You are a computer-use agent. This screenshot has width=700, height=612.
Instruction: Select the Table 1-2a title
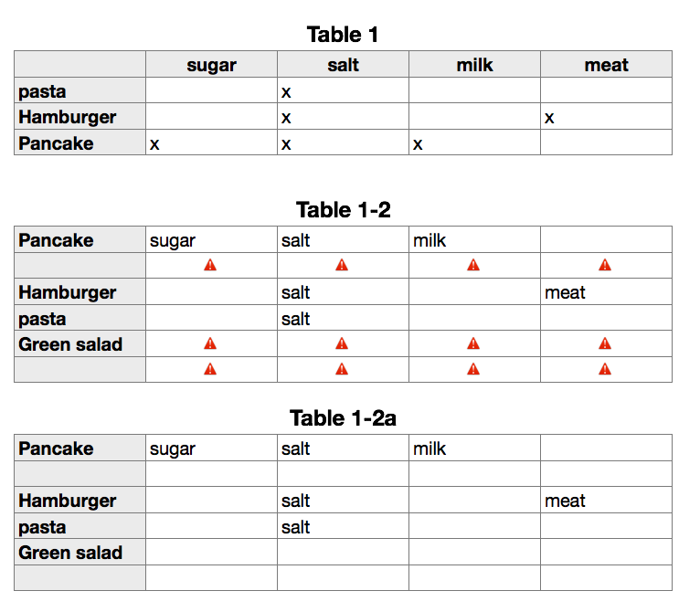coord(343,418)
